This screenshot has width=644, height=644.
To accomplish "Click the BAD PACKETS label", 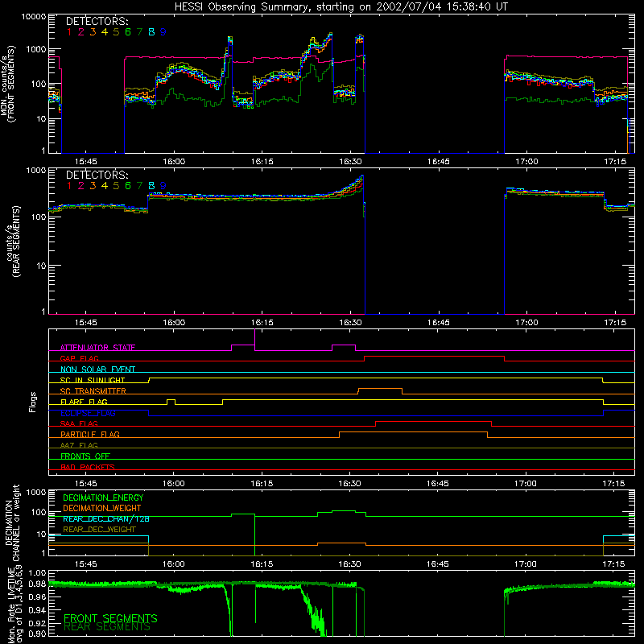I will 88,467.
